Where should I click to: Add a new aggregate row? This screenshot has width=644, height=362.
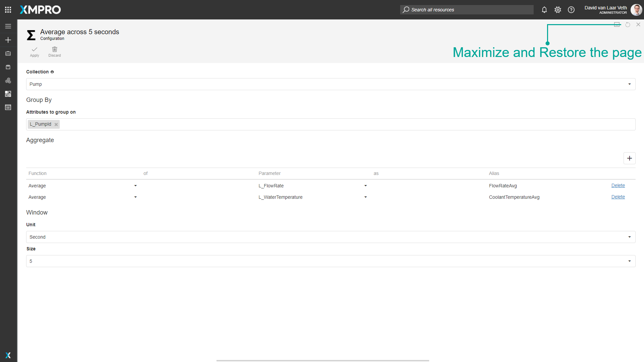click(629, 158)
